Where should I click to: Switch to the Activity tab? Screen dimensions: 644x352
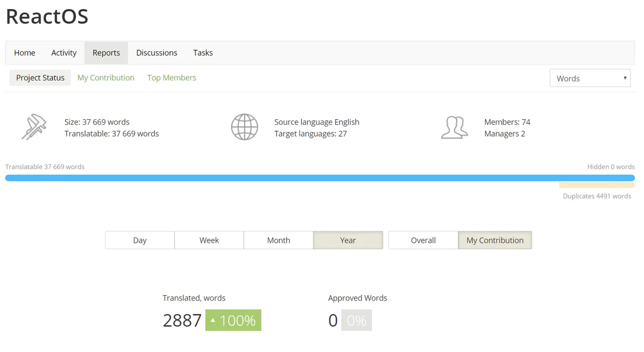pos(64,53)
